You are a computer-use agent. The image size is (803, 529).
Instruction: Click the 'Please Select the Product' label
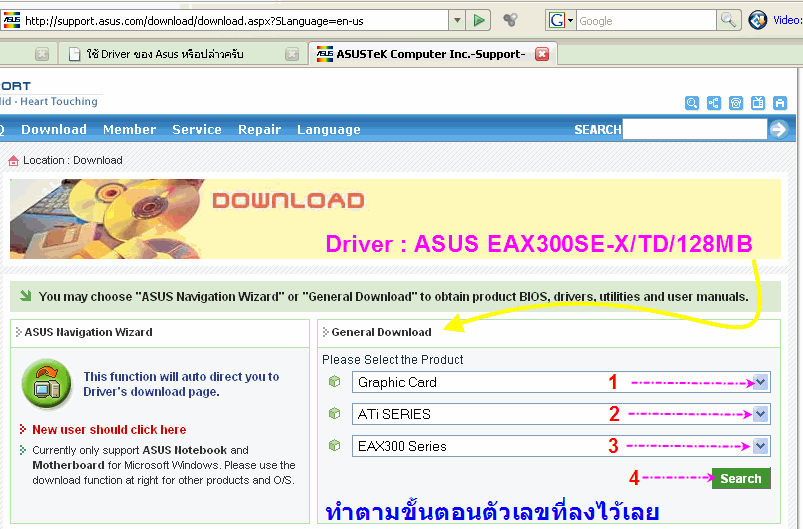tap(393, 359)
